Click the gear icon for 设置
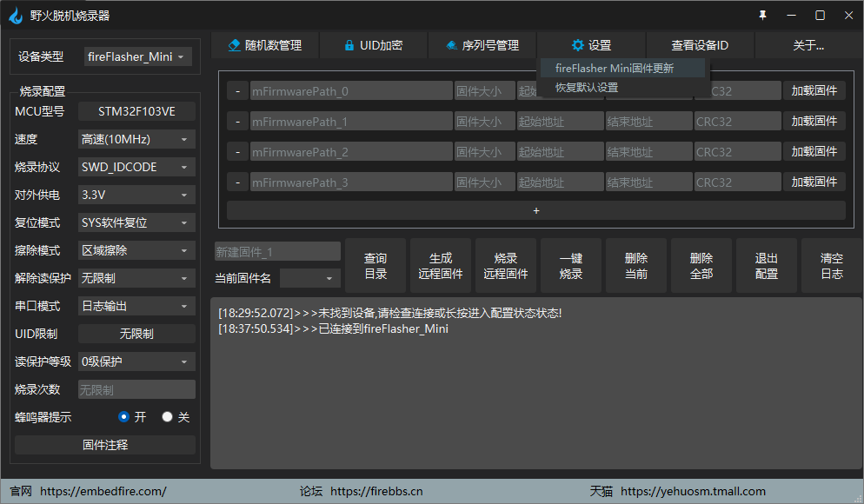 (577, 45)
